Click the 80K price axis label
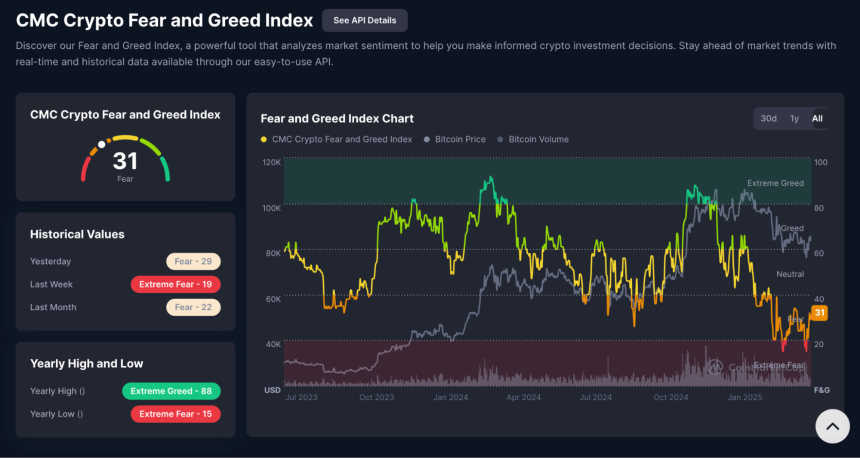This screenshot has width=860, height=458. [x=274, y=253]
